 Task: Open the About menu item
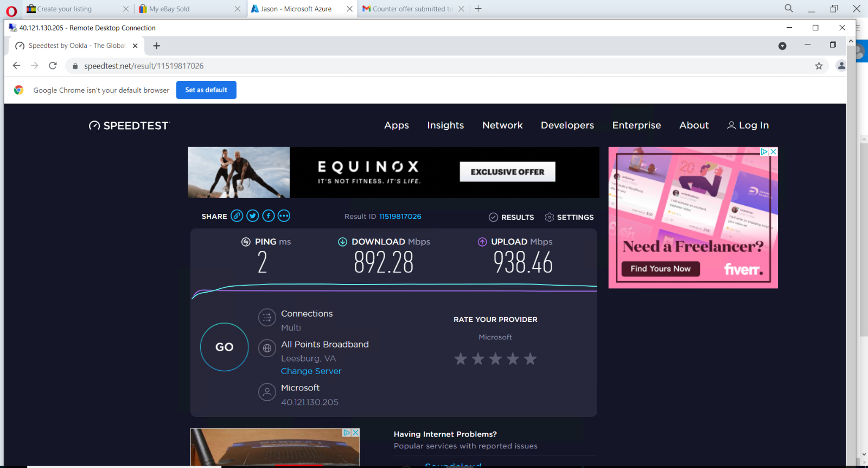click(x=694, y=125)
